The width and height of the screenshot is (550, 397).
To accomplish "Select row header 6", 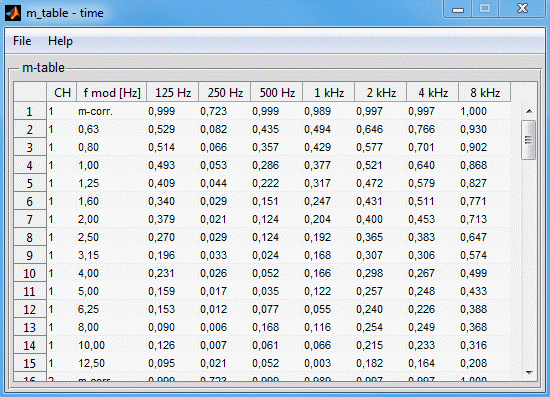I will coord(30,201).
